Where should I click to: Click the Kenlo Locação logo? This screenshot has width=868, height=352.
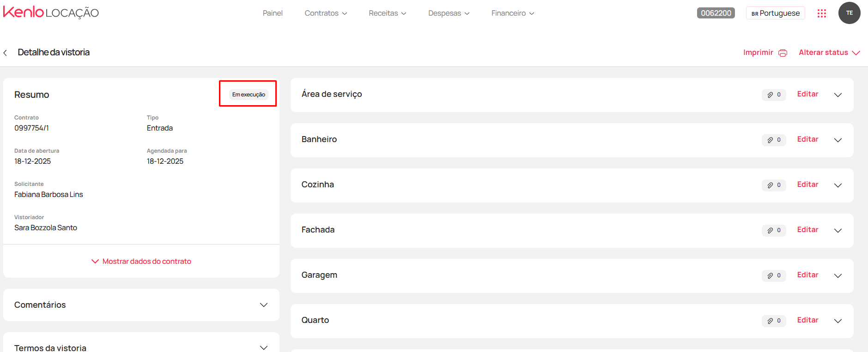coord(51,12)
